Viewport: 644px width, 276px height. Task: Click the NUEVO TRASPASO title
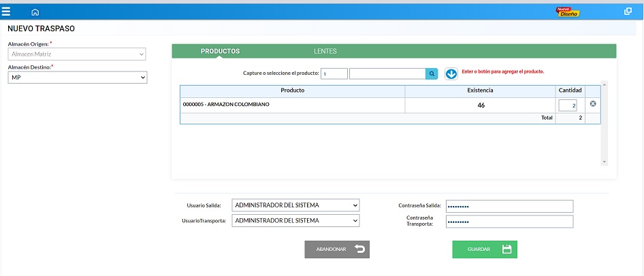[41, 29]
